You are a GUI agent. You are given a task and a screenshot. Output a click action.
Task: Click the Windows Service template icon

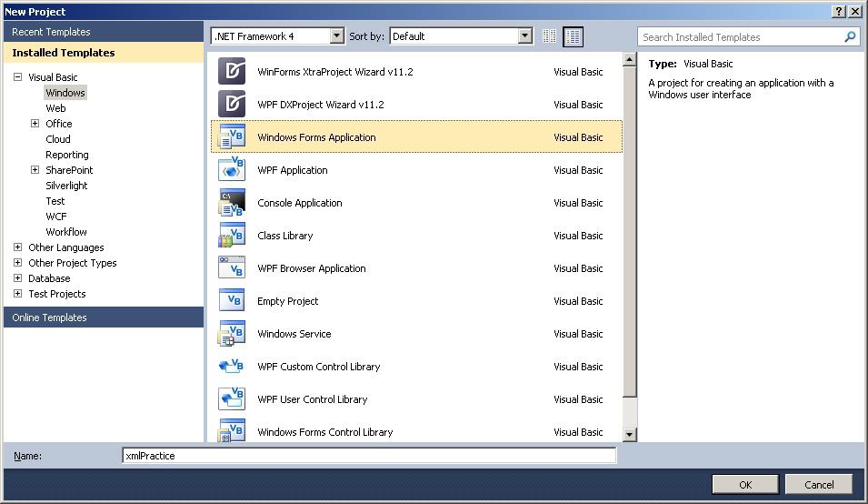click(232, 333)
